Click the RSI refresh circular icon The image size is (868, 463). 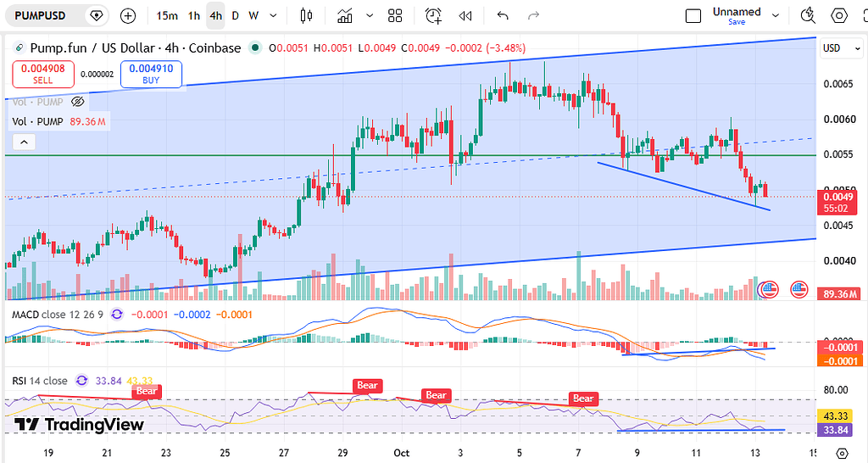tap(82, 381)
